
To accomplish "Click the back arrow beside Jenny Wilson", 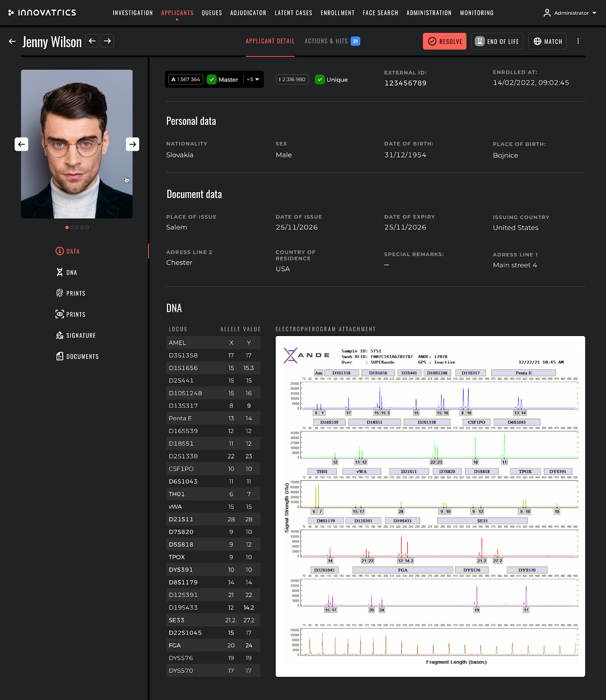I will click(12, 42).
